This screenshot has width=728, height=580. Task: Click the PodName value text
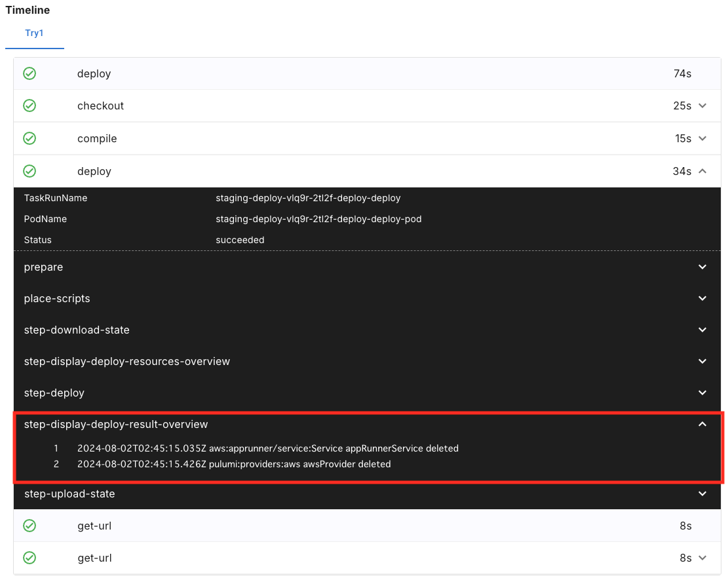[318, 219]
